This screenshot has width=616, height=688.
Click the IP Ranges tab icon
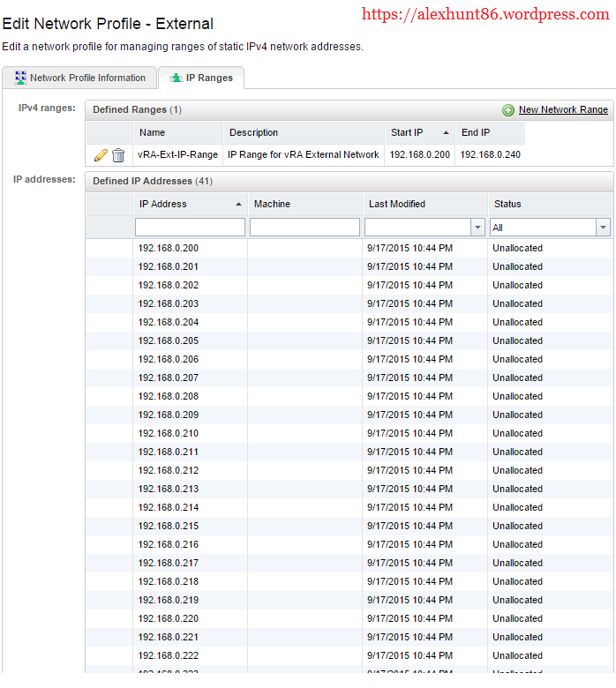point(176,78)
